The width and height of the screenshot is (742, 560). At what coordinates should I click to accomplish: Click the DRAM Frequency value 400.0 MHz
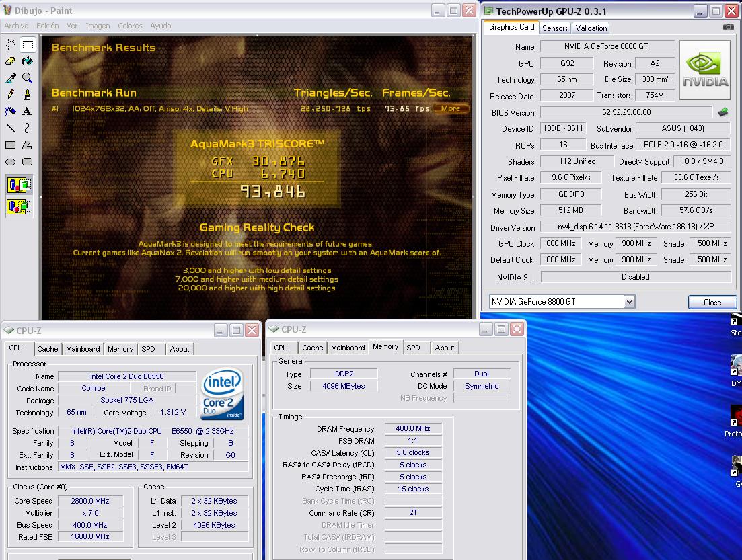pyautogui.click(x=413, y=428)
